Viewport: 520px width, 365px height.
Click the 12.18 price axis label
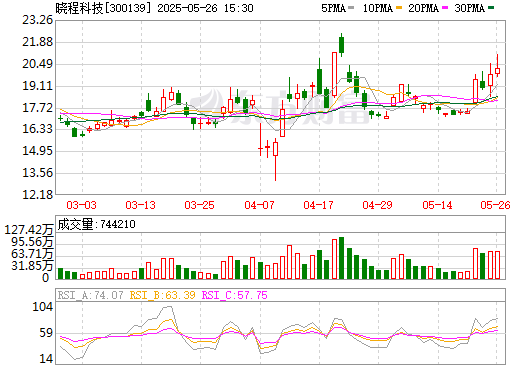(37, 194)
